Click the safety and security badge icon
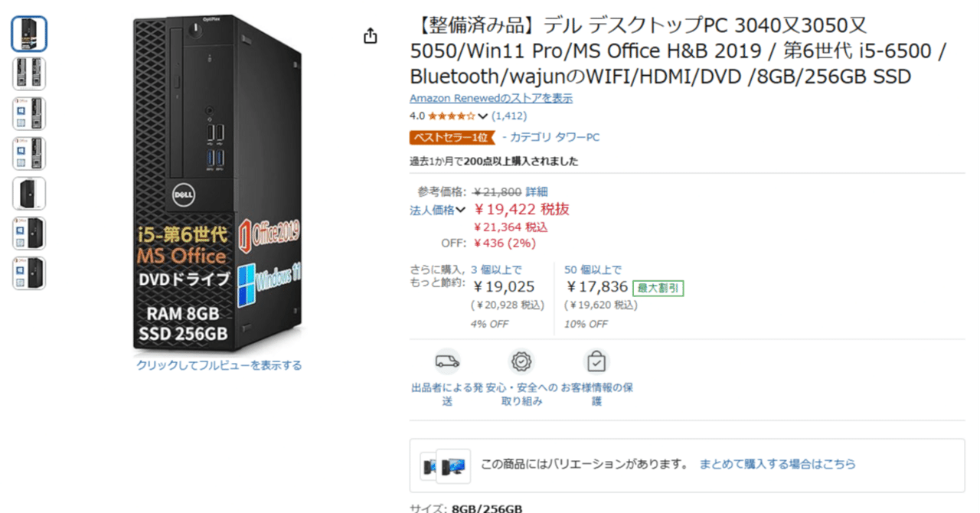This screenshot has height=513, width=980. [522, 361]
